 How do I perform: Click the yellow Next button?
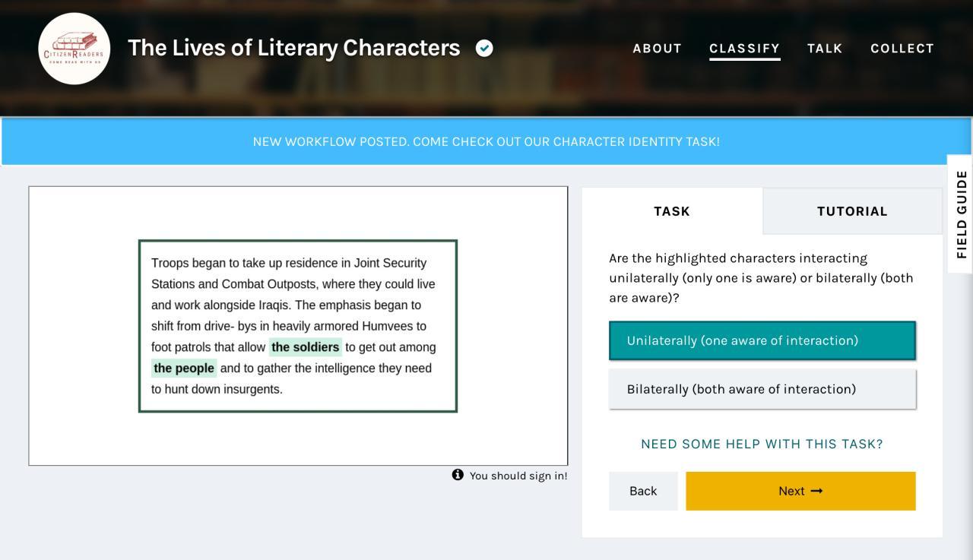point(800,491)
